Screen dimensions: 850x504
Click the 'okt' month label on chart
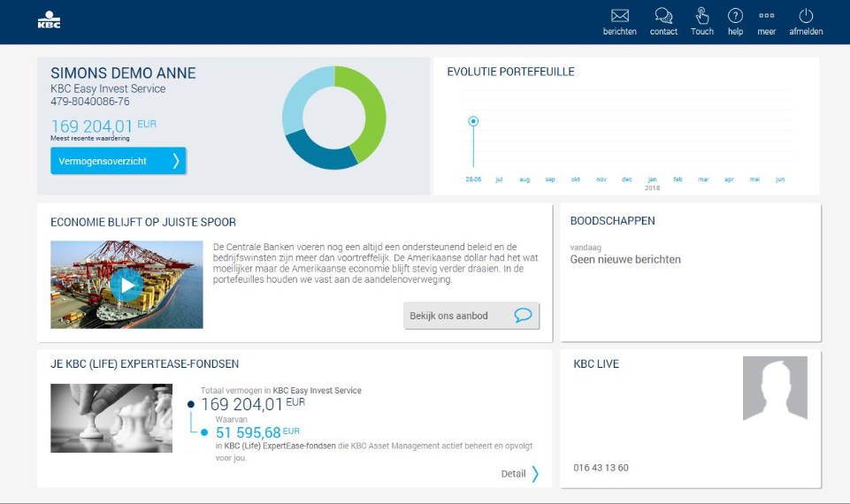click(x=576, y=179)
